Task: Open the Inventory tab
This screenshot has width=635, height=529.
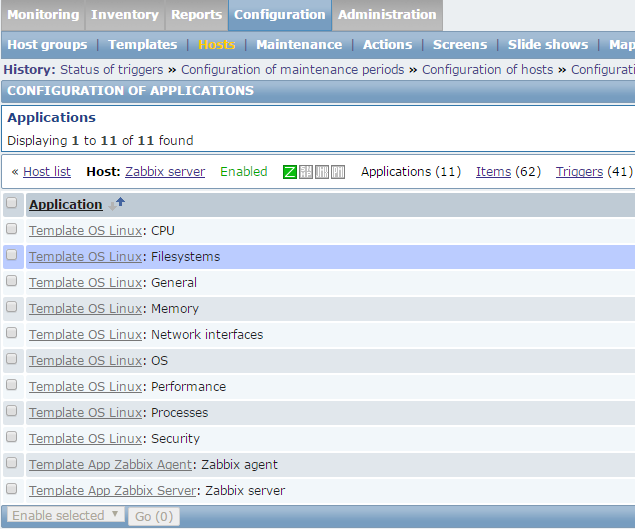Action: pos(125,15)
